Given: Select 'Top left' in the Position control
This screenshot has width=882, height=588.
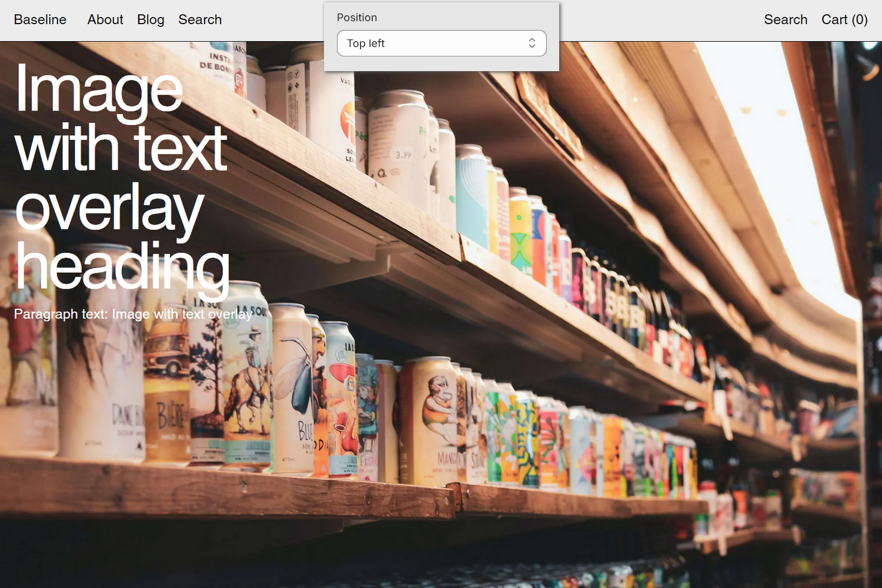Looking at the screenshot, I should pos(366,43).
